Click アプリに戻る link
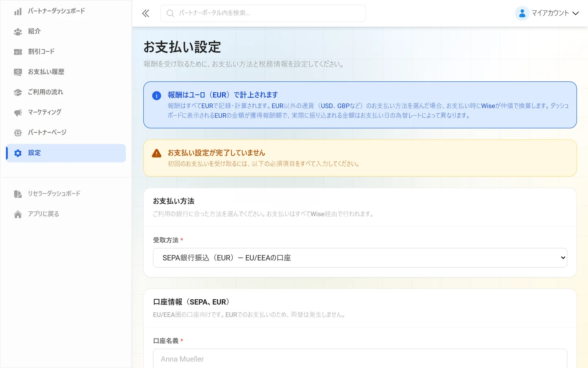This screenshot has width=588, height=368. point(66,214)
